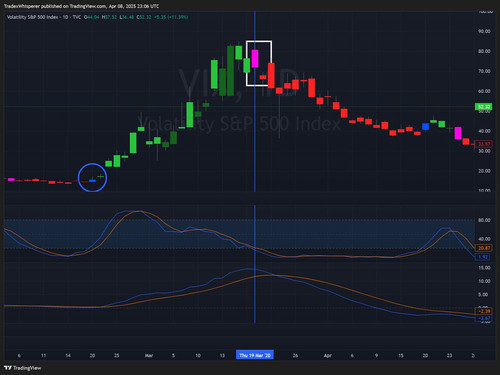
Task: Select the Volatility S&P 500 Index symbol title
Action: (32, 17)
